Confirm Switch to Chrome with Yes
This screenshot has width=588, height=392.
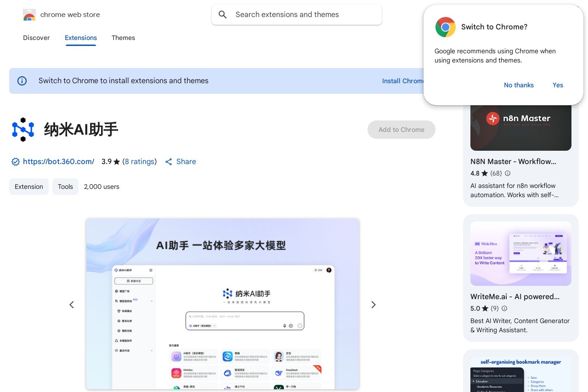(x=558, y=85)
